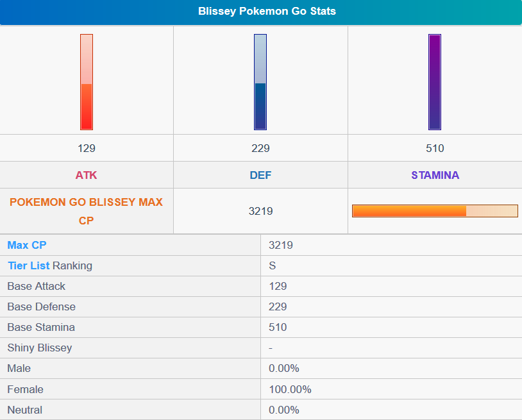522x420 pixels.
Task: Select POKEMON GO BLISSEY MAX CP label
Action: click(86, 211)
